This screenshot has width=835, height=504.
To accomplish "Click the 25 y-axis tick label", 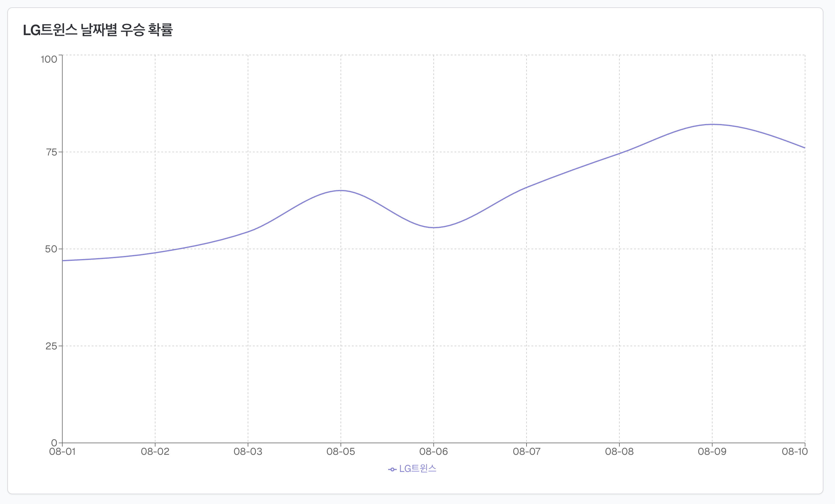I will [x=51, y=346].
